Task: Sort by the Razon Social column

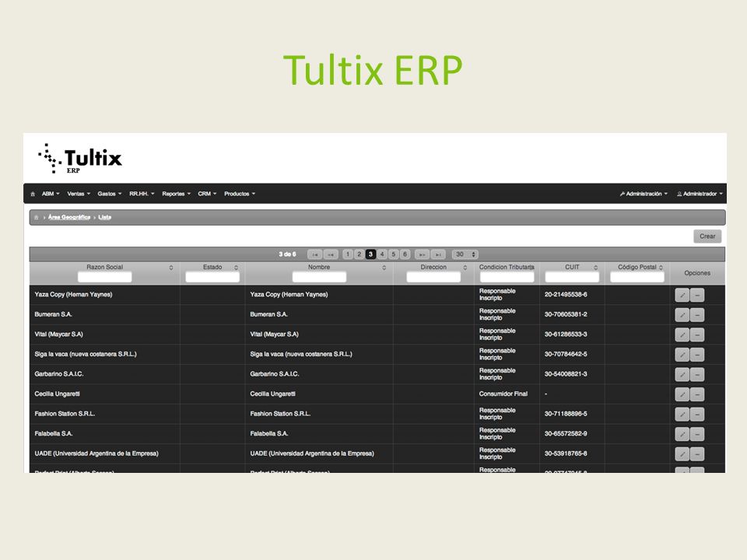Action: [x=171, y=268]
